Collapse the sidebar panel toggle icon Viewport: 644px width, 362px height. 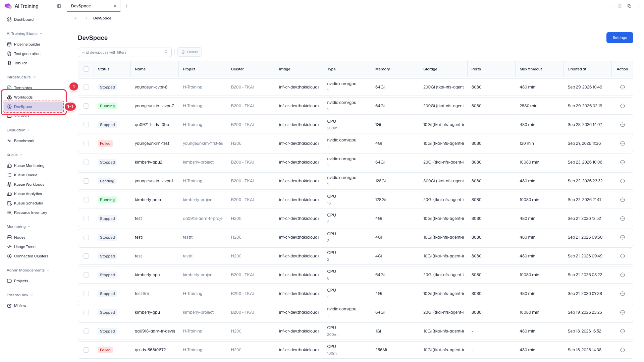pyautogui.click(x=59, y=6)
